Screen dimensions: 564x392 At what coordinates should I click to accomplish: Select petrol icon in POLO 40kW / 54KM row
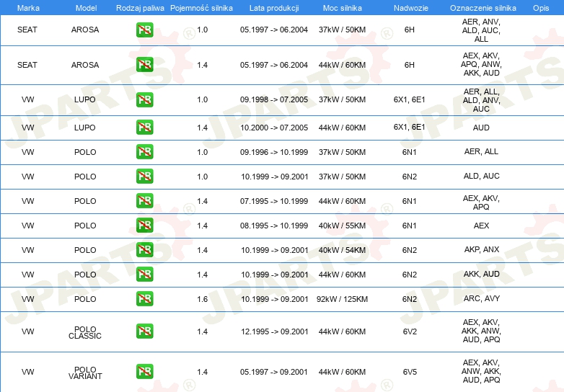point(144,250)
